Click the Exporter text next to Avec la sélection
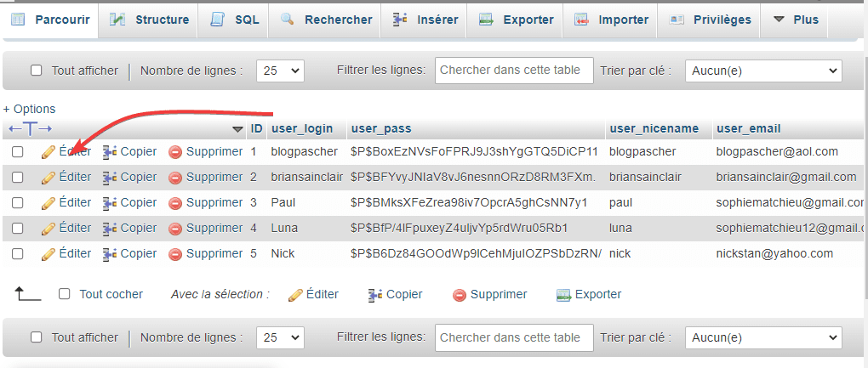This screenshot has width=868, height=368. [x=598, y=294]
